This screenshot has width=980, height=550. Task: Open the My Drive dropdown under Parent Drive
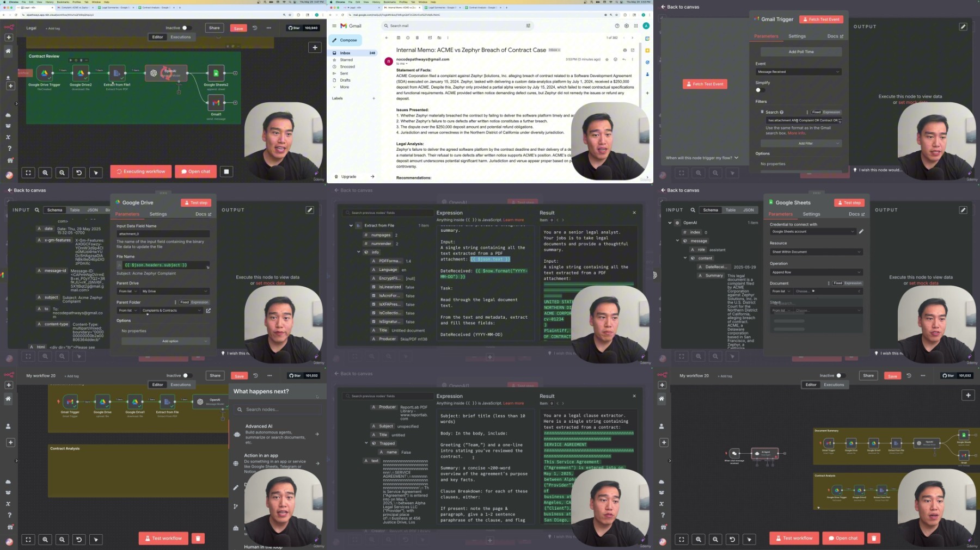(174, 291)
